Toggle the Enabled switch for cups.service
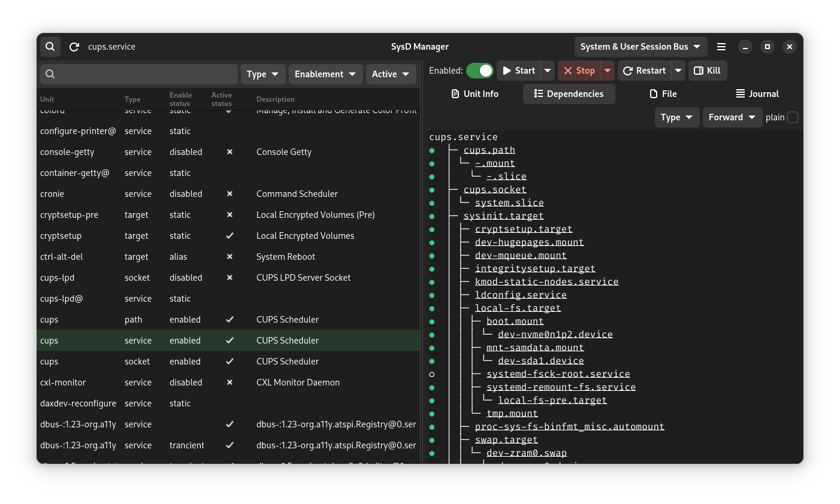The height and width of the screenshot is (504, 840). [x=479, y=71]
